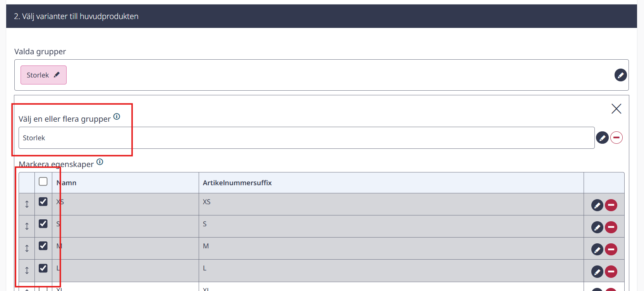
Task: Close the group selection panel with X
Action: [x=617, y=108]
